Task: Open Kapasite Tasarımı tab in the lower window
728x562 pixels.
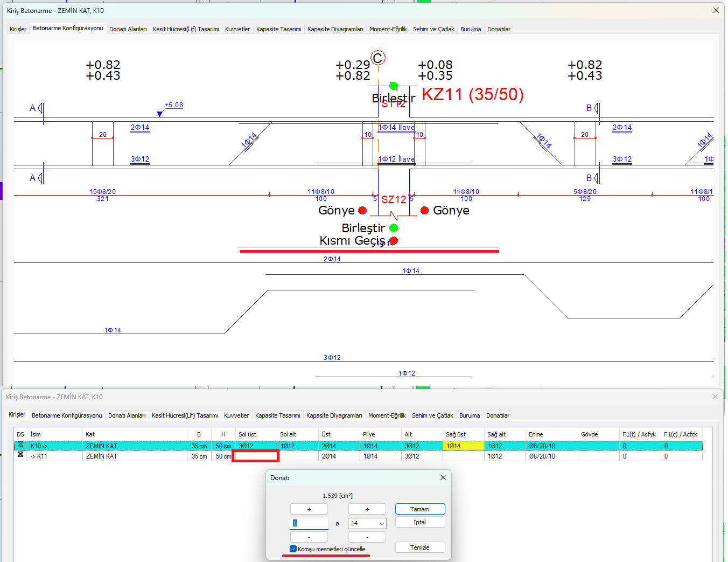Action: [x=278, y=415]
